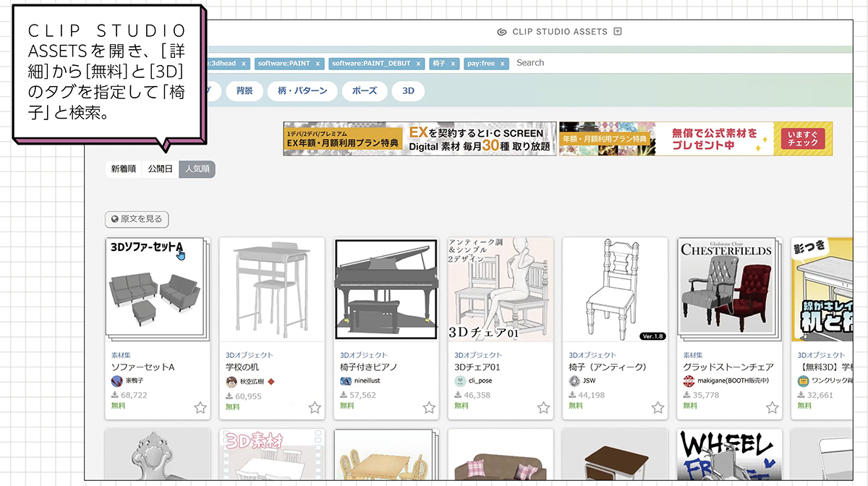Click the CLIP STUDIO ASSETS logo icon
The width and height of the screenshot is (868, 486).
tap(502, 32)
